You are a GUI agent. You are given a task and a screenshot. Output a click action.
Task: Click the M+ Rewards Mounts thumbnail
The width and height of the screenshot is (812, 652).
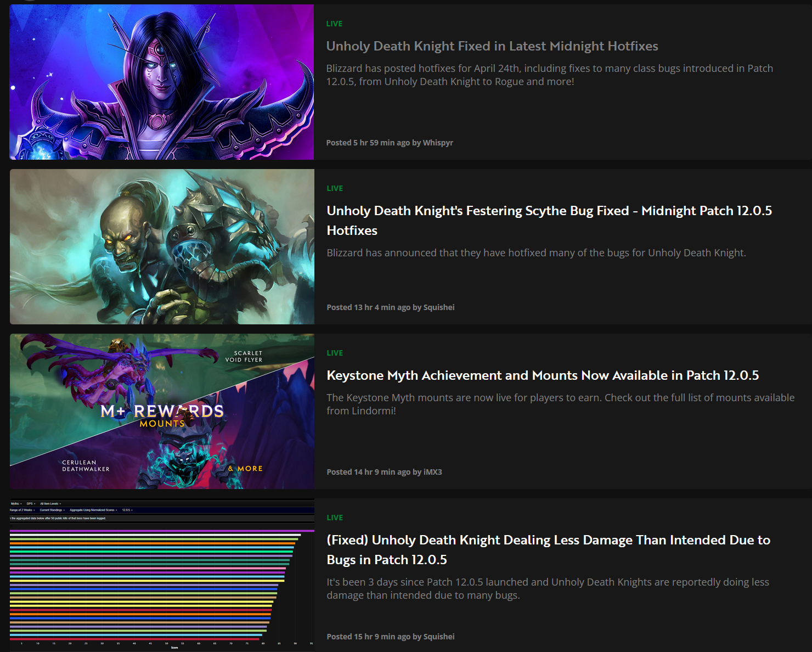[162, 411]
